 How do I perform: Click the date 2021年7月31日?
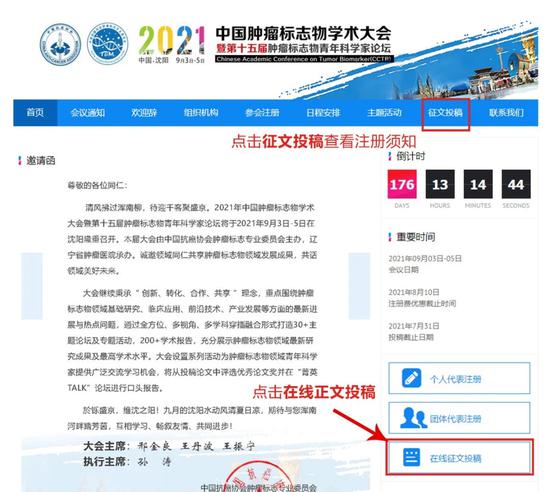tap(414, 326)
